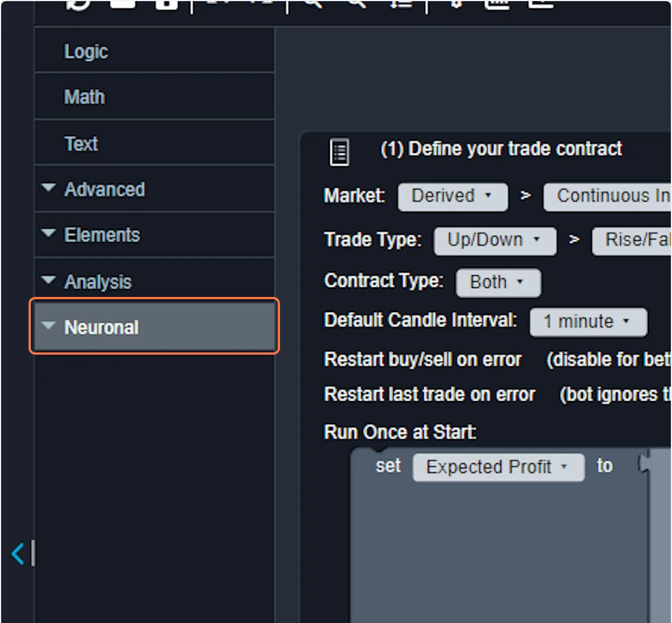The image size is (672, 623).
Task: Click the sort blocks toolbar icon
Action: [402, 4]
